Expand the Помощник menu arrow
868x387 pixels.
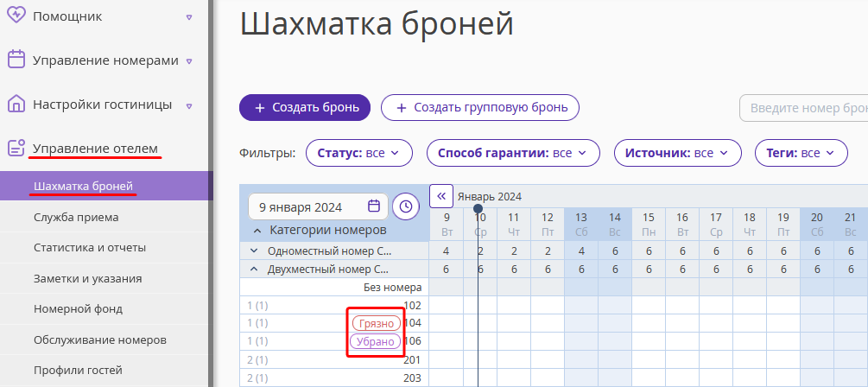pos(189,16)
